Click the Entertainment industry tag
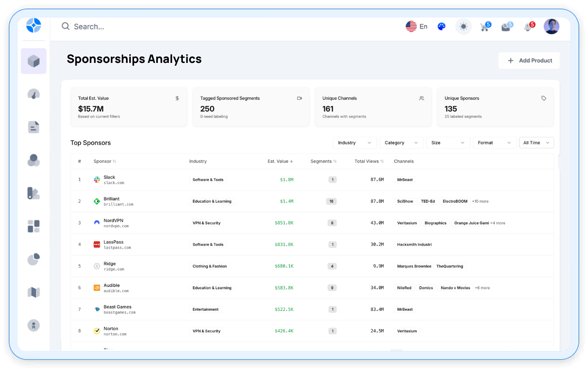 206,309
